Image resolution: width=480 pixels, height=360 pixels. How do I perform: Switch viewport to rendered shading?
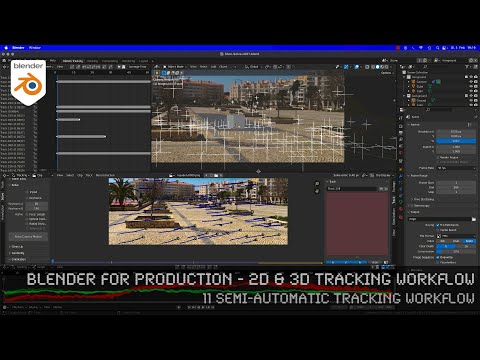coord(387,67)
